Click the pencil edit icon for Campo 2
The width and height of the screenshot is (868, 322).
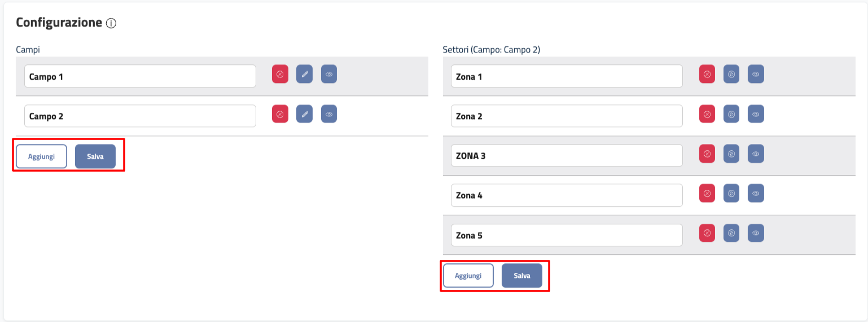pyautogui.click(x=304, y=114)
